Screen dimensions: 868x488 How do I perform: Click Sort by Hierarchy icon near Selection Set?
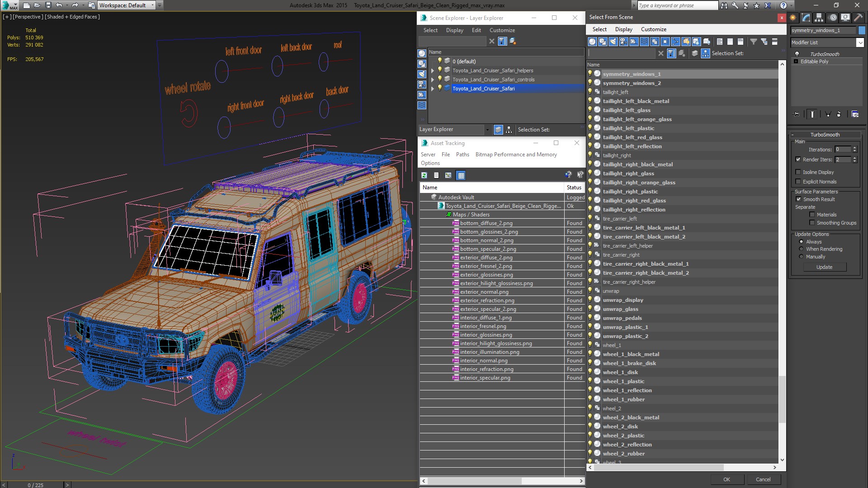(705, 53)
